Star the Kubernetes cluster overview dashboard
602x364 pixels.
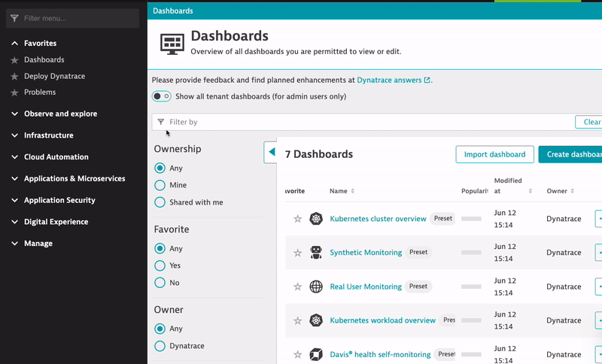(x=297, y=219)
